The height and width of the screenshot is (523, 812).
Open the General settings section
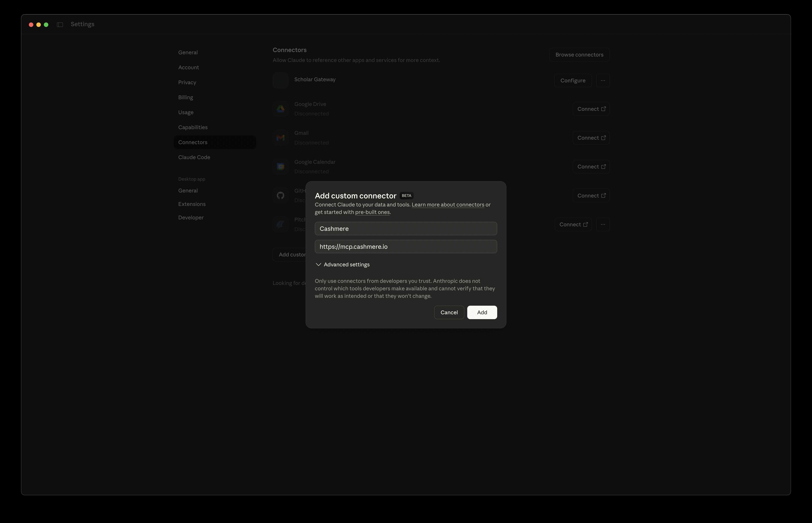coord(188,52)
